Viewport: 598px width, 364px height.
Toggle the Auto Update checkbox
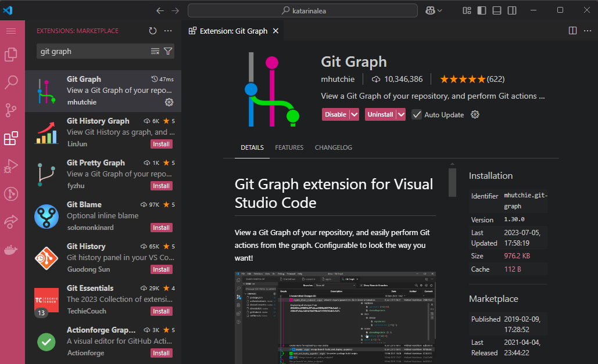417,114
